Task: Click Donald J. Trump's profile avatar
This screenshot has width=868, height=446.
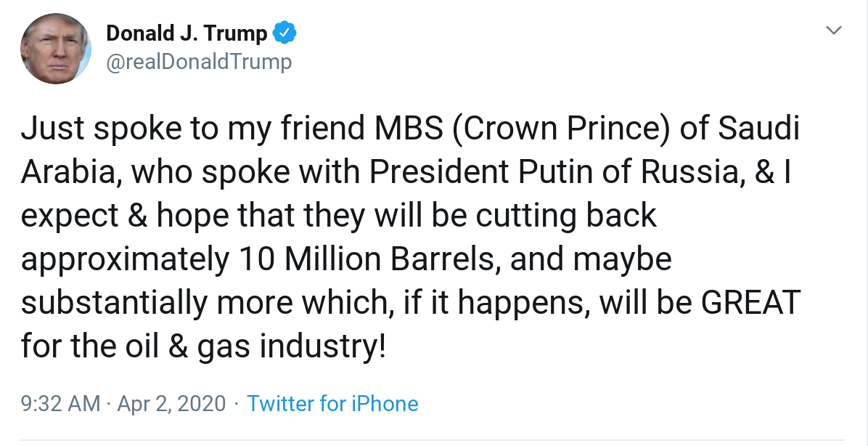Action: tap(56, 49)
